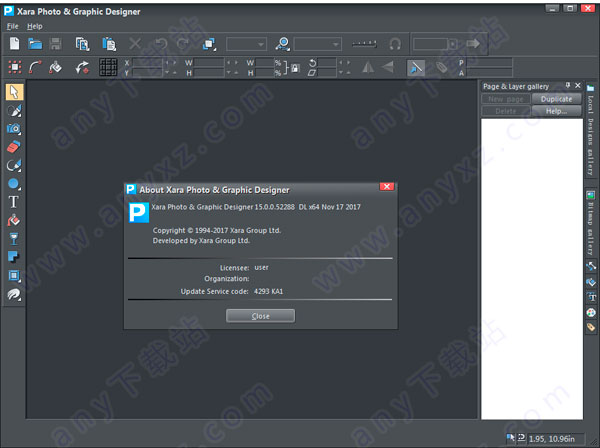Choose the Selector arrow tool
This screenshot has width=600, height=448.
[x=14, y=92]
